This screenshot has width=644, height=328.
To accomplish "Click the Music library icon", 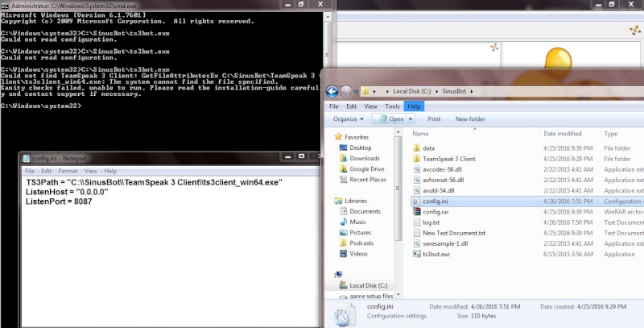I will click(x=344, y=222).
